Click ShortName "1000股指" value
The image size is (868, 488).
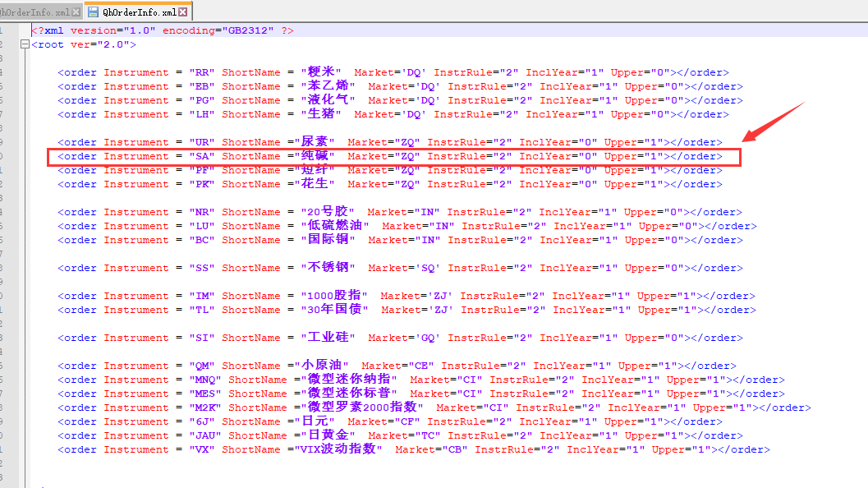tap(334, 295)
